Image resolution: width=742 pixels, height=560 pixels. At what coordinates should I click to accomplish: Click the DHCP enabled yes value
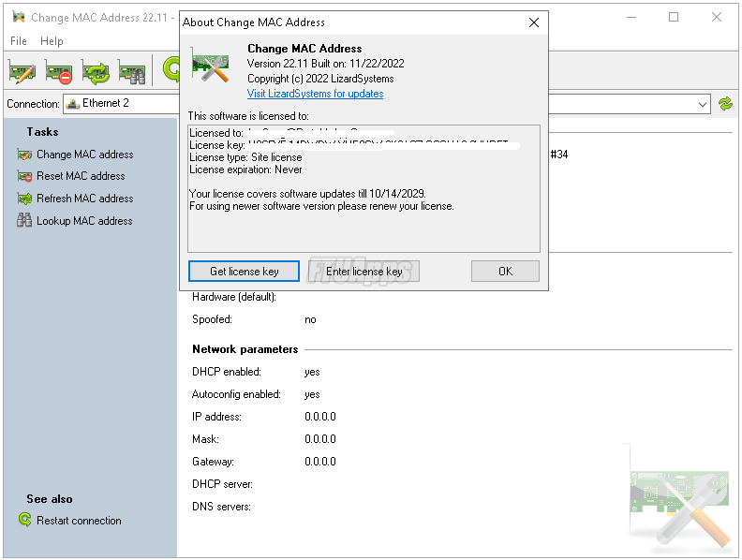pos(312,372)
